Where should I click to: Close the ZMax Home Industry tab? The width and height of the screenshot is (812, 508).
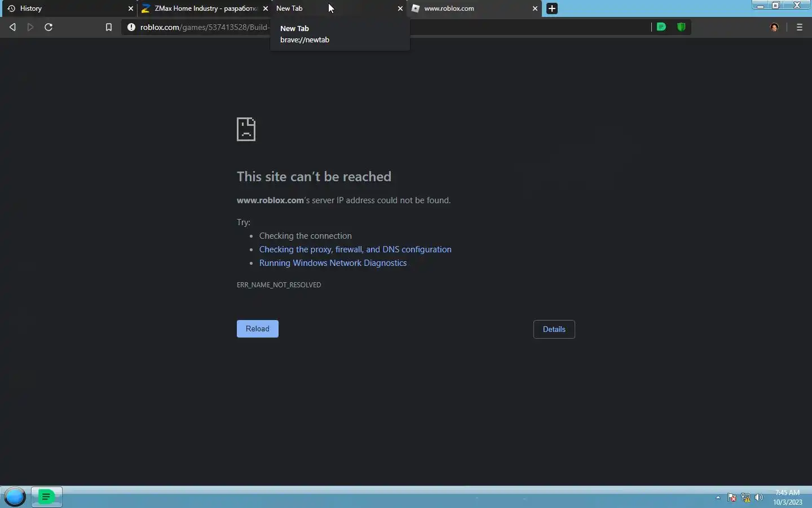click(x=266, y=8)
